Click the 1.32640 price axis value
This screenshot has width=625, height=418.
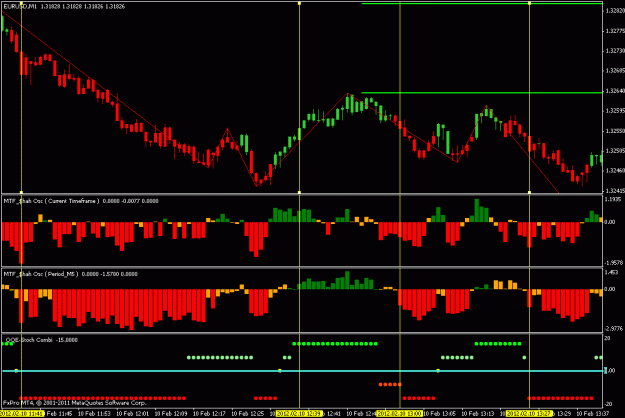615,91
